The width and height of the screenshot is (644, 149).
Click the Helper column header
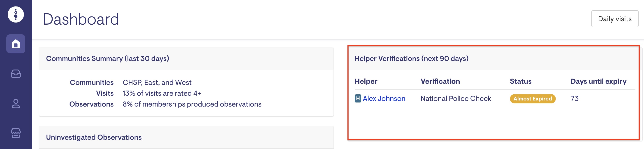pos(366,81)
